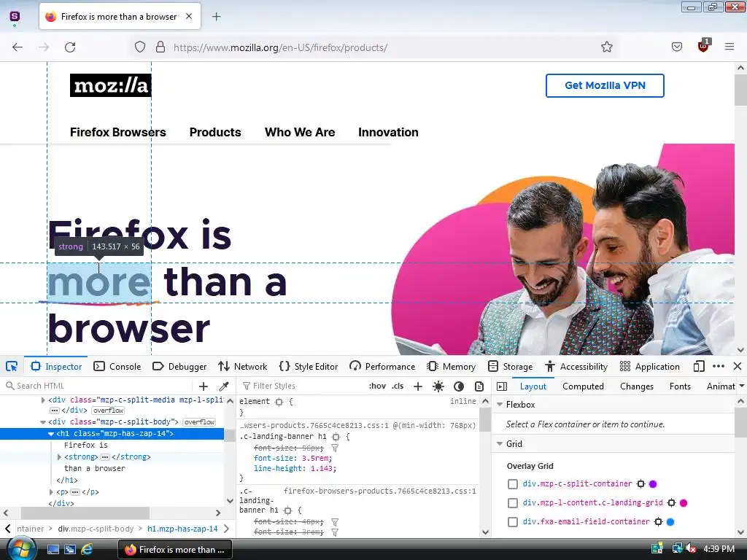Toggle light color scheme simulation sun icon
This screenshot has height=560, width=747.
[x=438, y=386]
